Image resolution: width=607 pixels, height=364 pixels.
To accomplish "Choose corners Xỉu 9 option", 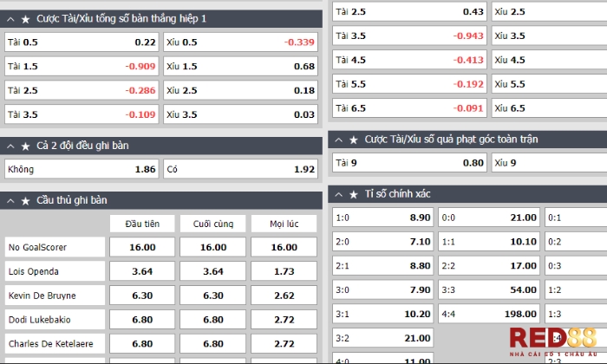I will pyautogui.click(x=549, y=162).
